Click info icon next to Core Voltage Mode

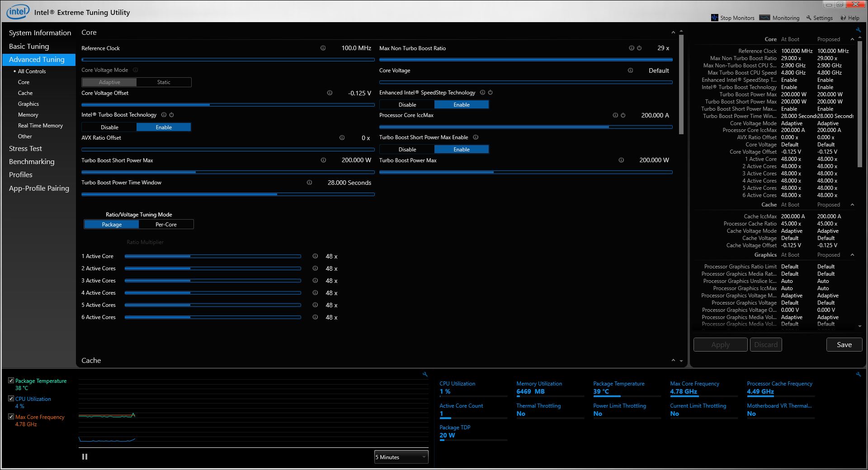click(x=135, y=70)
